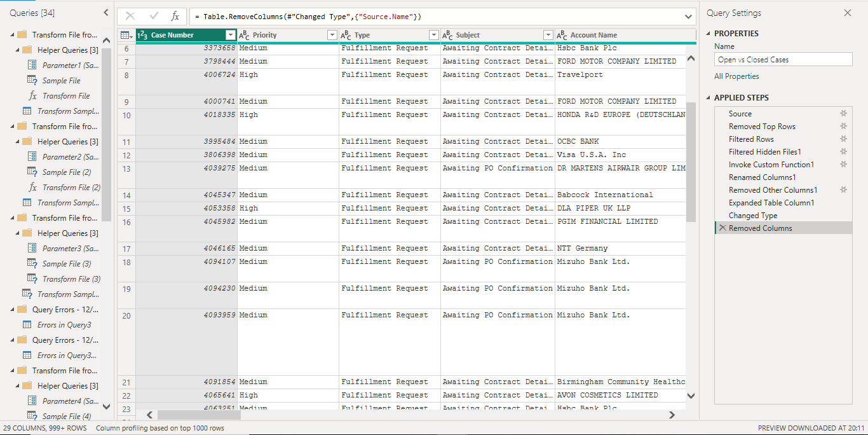This screenshot has width=868, height=435.
Task: Select Expanded Table Column1 applied step
Action: point(783,203)
